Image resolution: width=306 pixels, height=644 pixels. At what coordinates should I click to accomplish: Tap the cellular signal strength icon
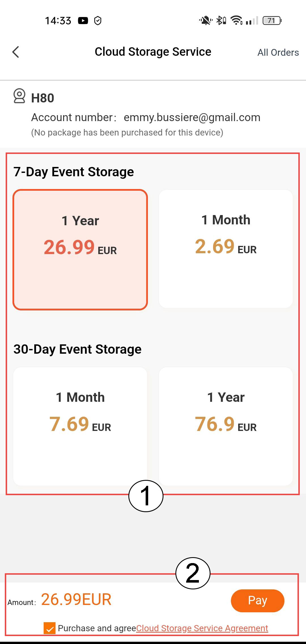(252, 21)
